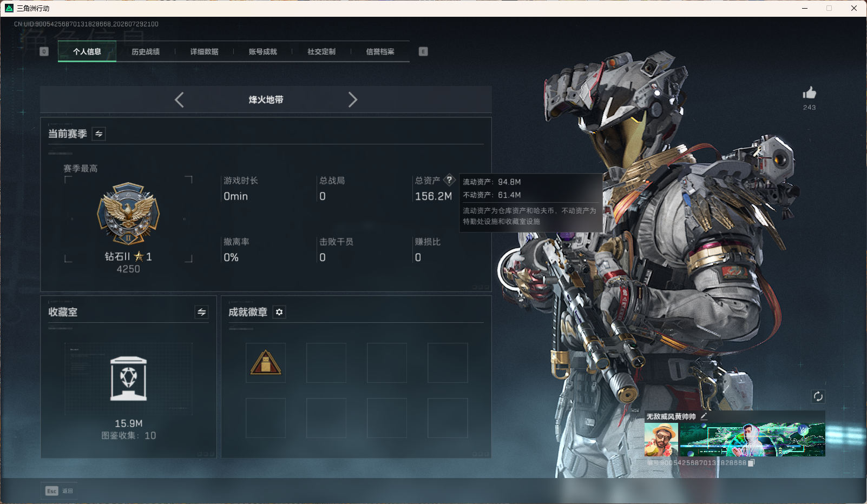Rotate the character model with refresh icon
The image size is (867, 504).
coord(818,396)
